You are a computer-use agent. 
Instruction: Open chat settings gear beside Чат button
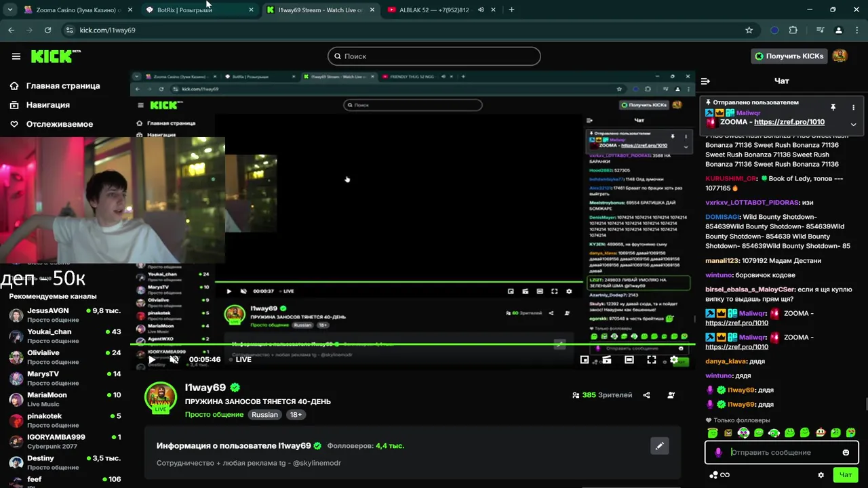[821, 475]
